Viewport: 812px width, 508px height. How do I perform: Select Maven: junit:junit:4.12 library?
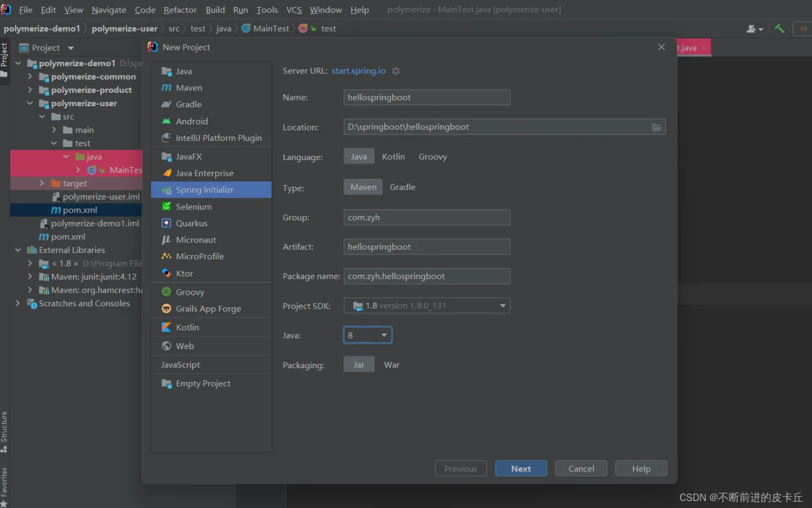coord(93,277)
